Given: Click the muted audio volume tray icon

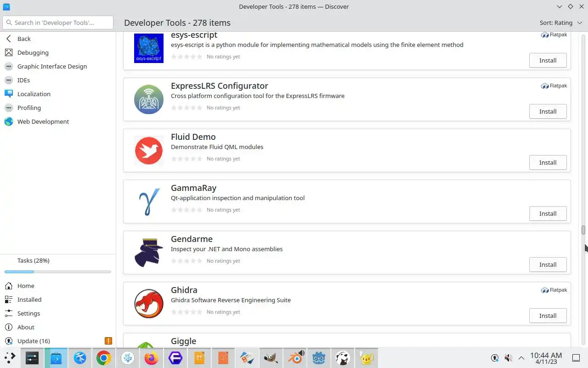Looking at the screenshot, I should (508, 358).
